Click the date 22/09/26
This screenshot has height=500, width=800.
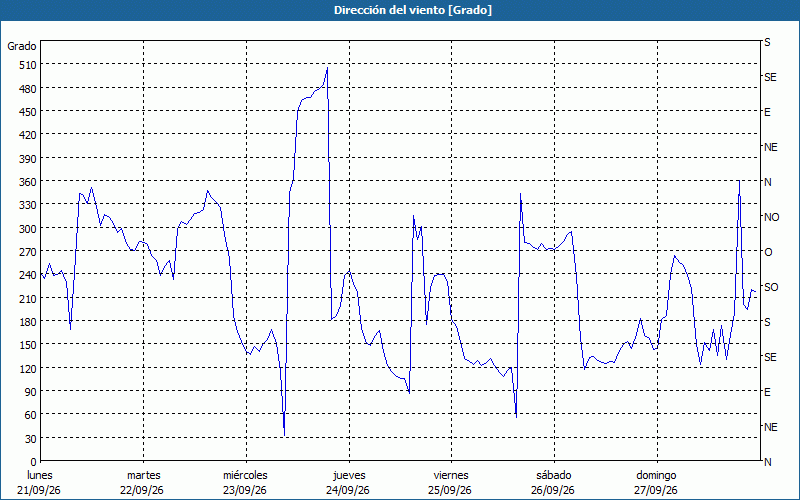tap(142, 490)
